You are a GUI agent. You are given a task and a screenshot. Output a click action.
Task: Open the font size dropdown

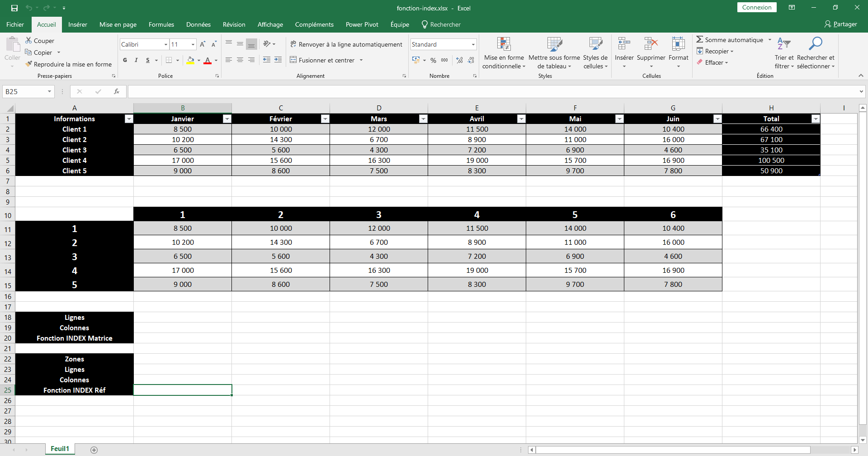pos(193,44)
